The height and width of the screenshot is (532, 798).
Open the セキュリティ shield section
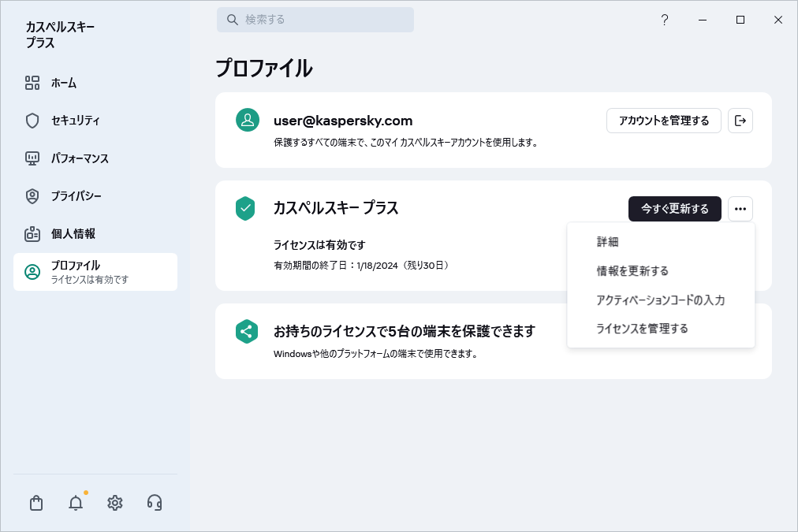coord(71,121)
